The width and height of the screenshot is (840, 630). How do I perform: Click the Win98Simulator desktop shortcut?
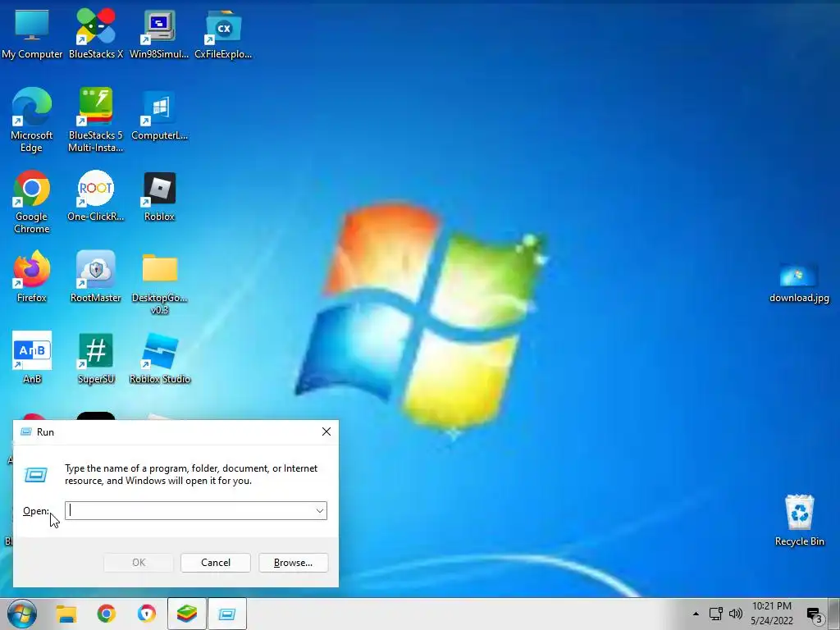[159, 33]
